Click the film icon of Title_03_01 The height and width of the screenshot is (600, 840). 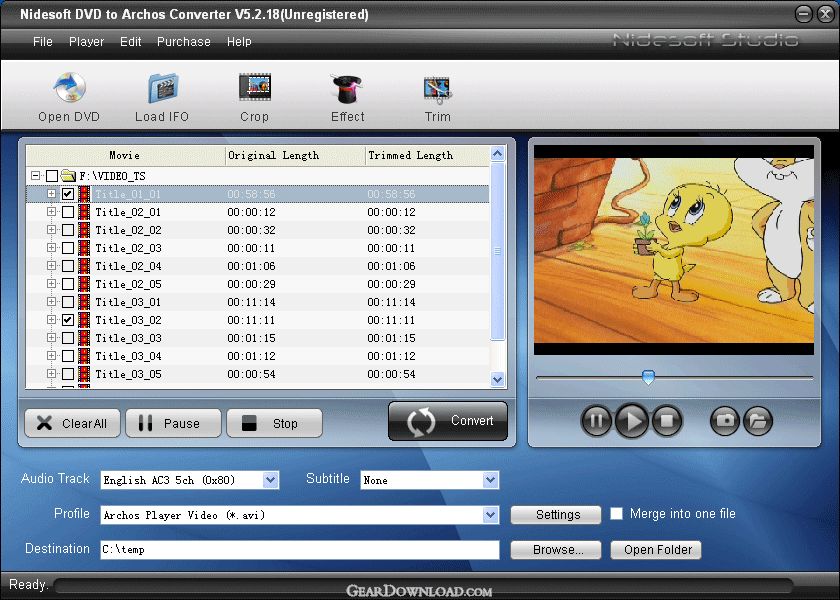click(84, 302)
